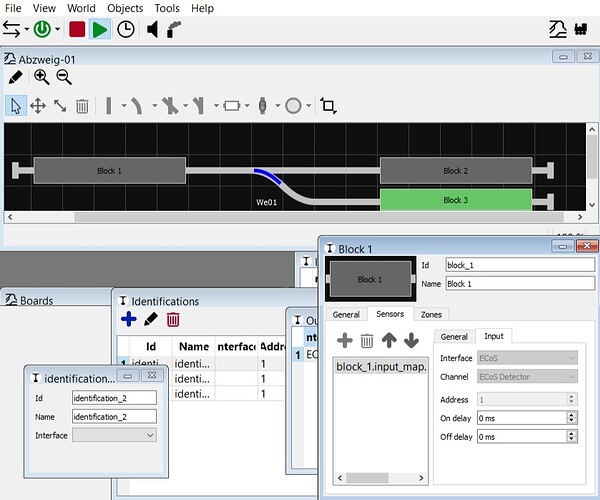Open the train locomotive icon at top right
This screenshot has width=600, height=500.
click(x=580, y=29)
